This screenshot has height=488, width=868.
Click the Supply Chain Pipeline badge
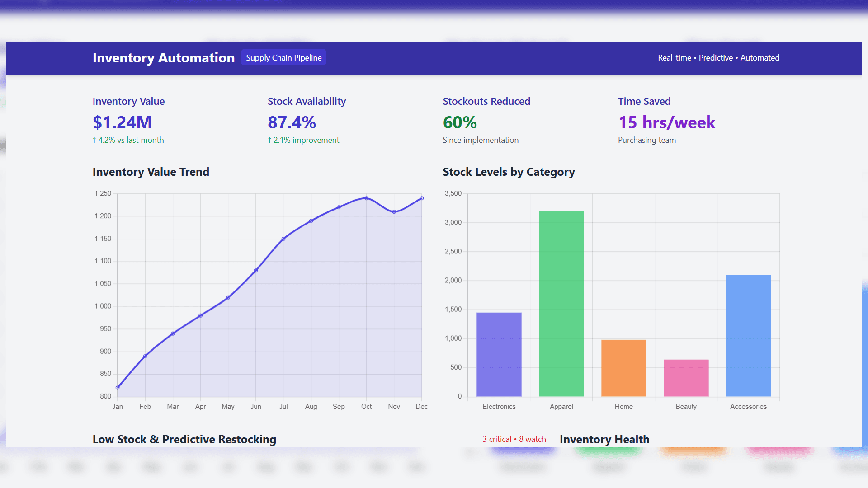[283, 57]
